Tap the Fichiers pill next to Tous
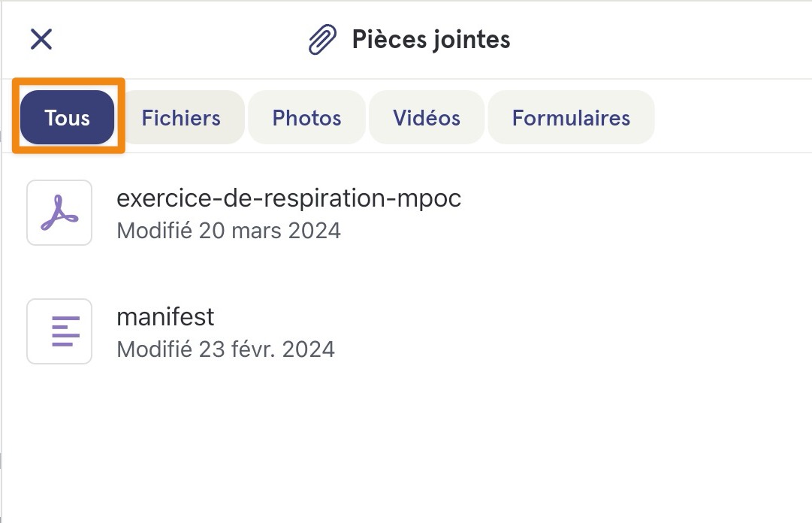812x523 pixels. [181, 117]
